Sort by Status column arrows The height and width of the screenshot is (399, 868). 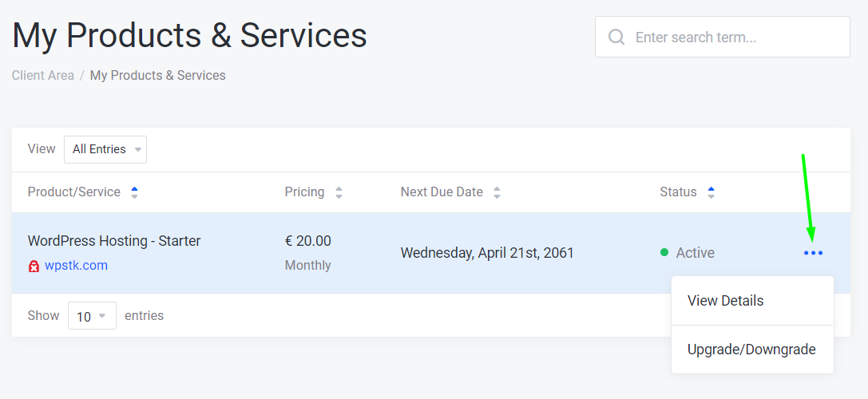pos(711,192)
